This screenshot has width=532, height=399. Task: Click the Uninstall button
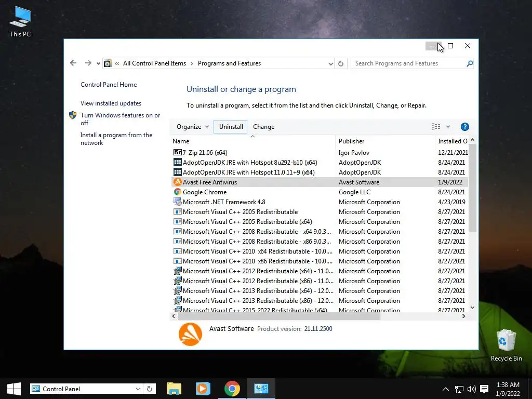tap(231, 127)
